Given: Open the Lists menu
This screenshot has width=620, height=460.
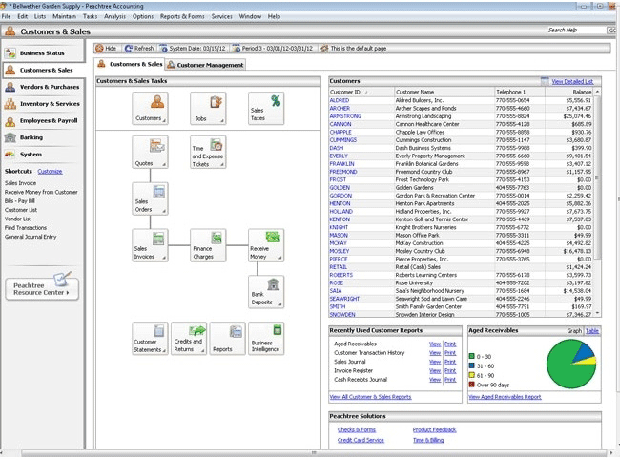Looking at the screenshot, I should tap(40, 16).
